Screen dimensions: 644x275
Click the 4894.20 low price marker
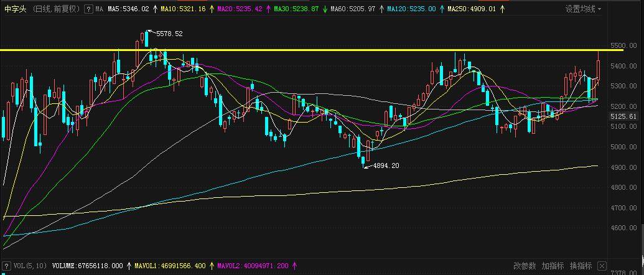click(x=386, y=166)
